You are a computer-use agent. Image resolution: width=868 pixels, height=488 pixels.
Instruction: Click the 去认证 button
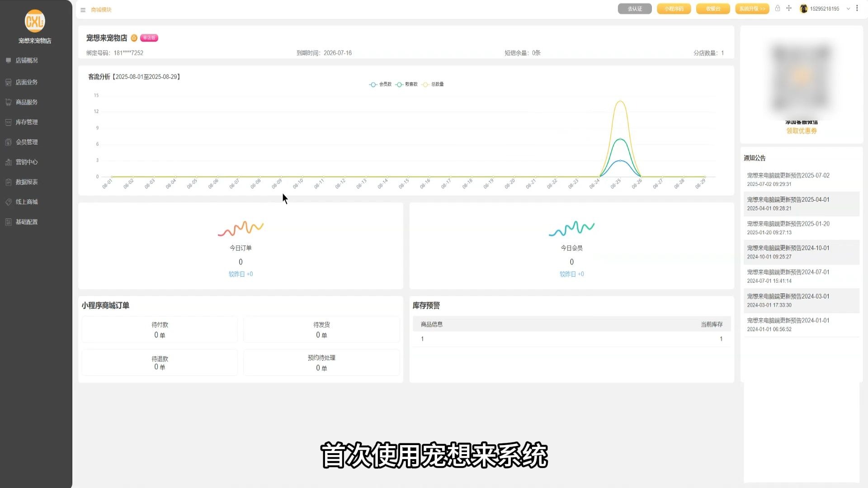click(x=635, y=9)
